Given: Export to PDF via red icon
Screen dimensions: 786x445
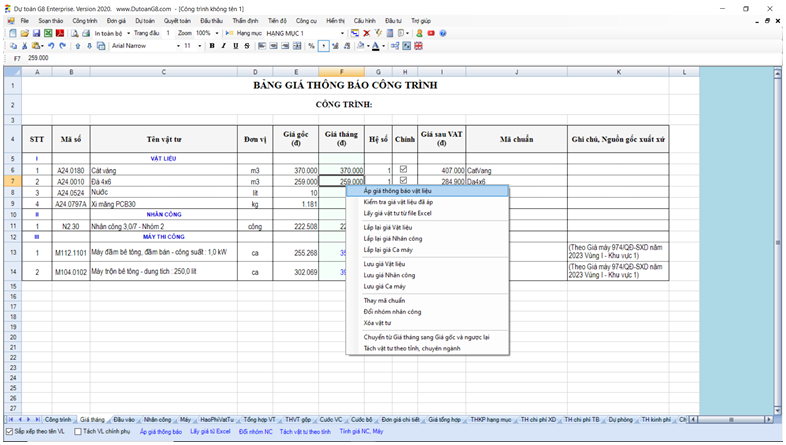Looking at the screenshot, I should tap(60, 33).
